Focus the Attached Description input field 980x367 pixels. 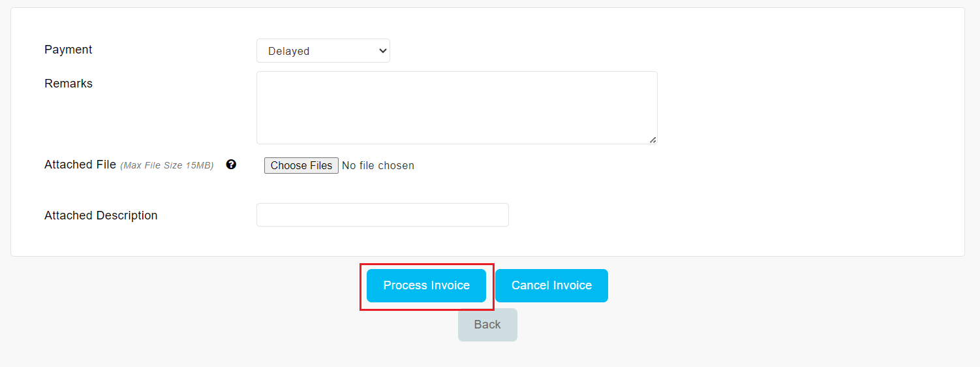coord(382,215)
